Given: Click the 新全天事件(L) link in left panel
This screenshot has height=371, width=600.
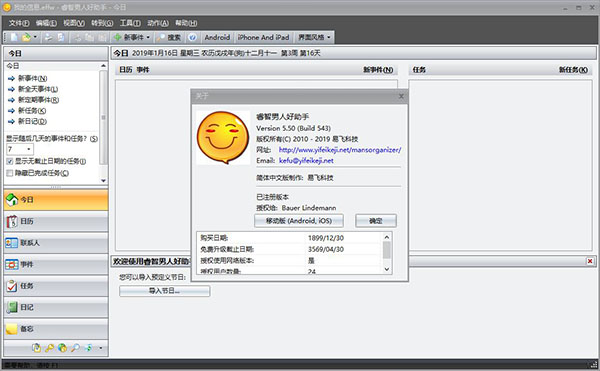Looking at the screenshot, I should [38, 89].
